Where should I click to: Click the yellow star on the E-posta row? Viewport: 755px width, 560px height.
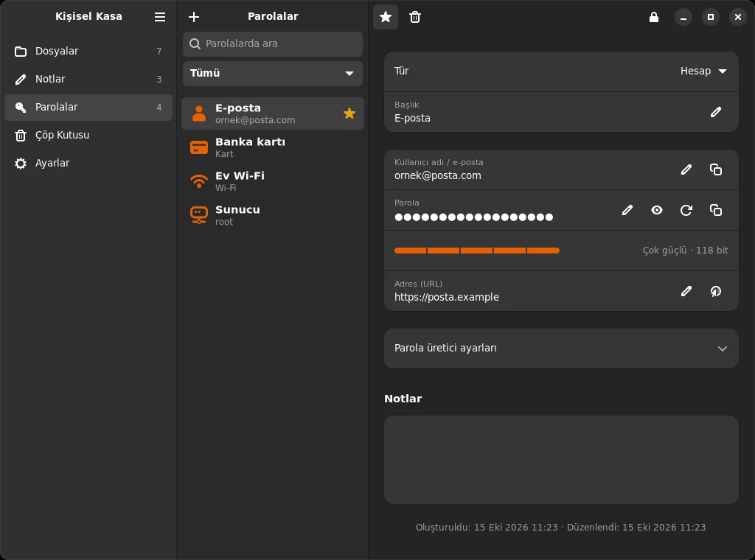coord(349,113)
